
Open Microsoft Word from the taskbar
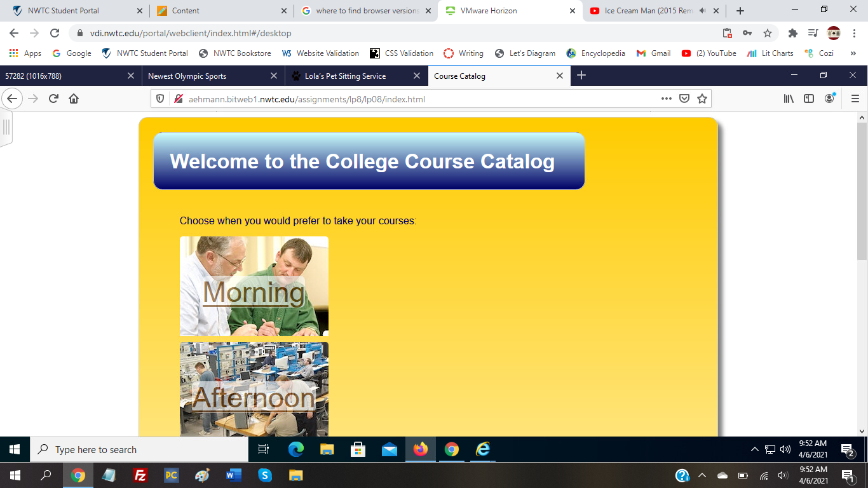[234, 475]
